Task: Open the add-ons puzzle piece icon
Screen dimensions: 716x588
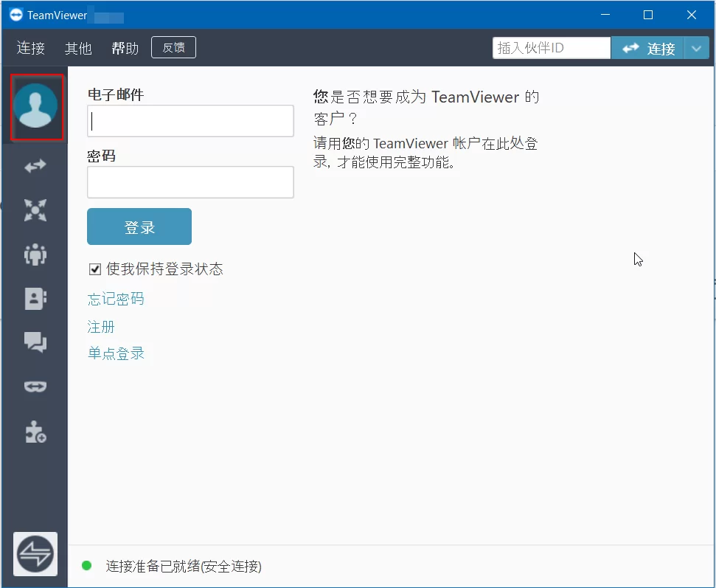Action: pyautogui.click(x=34, y=432)
